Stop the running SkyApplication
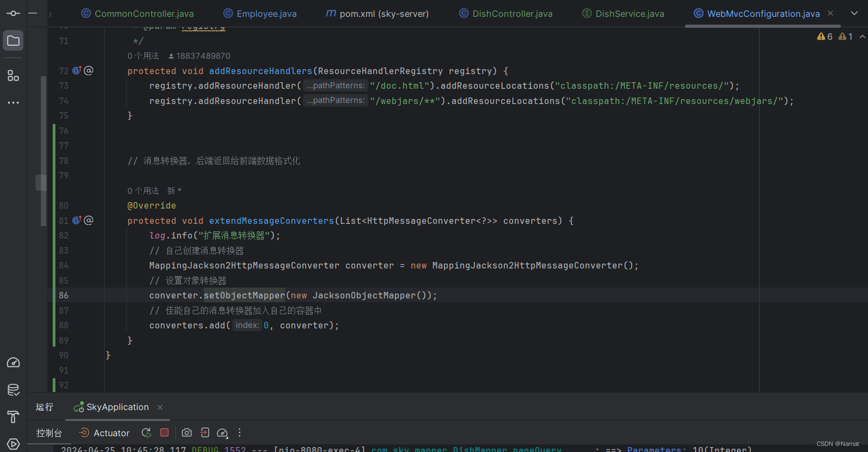The image size is (868, 452). 164,432
